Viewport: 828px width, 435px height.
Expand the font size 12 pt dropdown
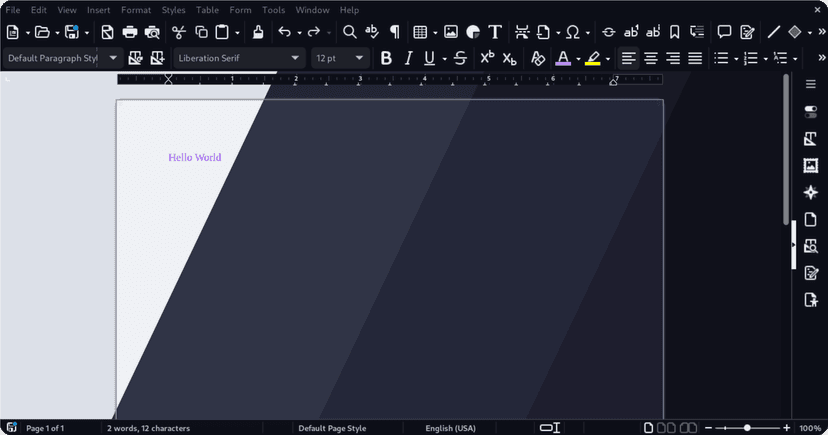click(359, 58)
